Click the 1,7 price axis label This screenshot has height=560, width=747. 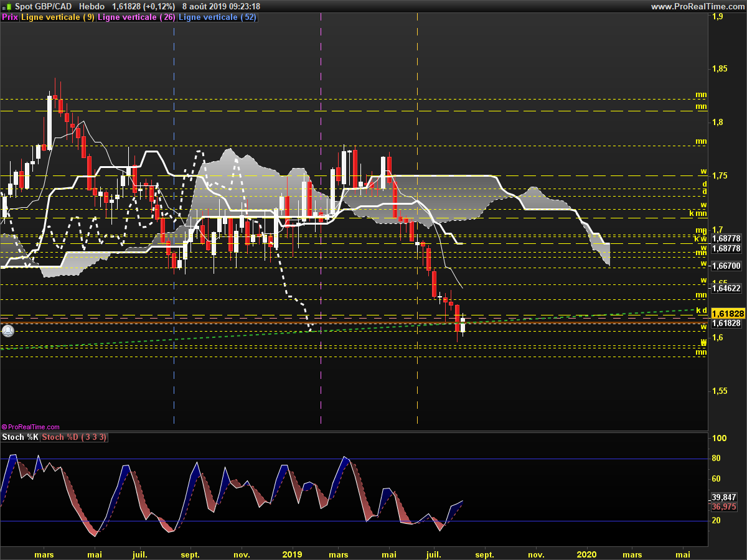pyautogui.click(x=717, y=230)
